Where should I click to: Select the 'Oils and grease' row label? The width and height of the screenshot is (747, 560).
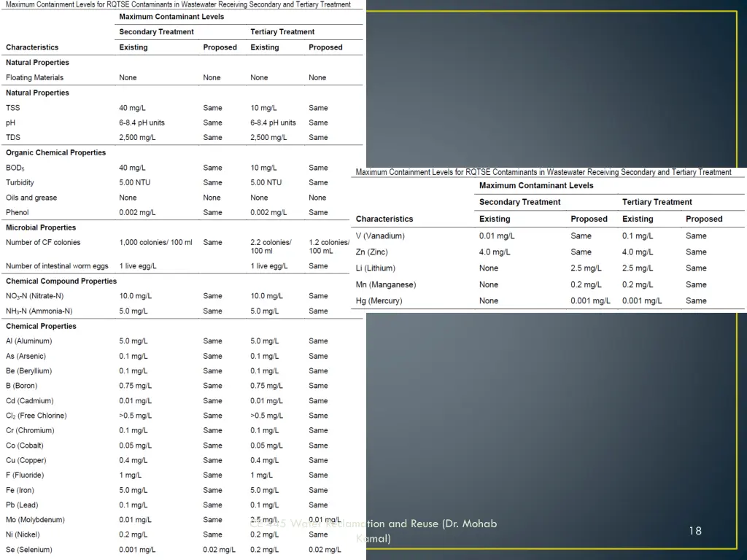tap(31, 198)
